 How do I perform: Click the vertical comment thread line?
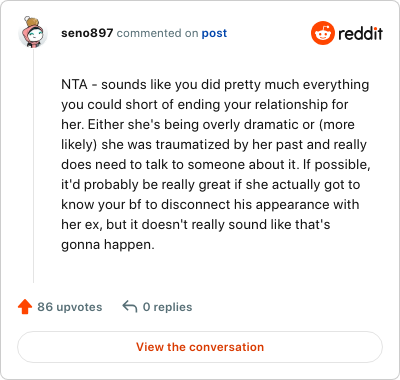click(33, 166)
